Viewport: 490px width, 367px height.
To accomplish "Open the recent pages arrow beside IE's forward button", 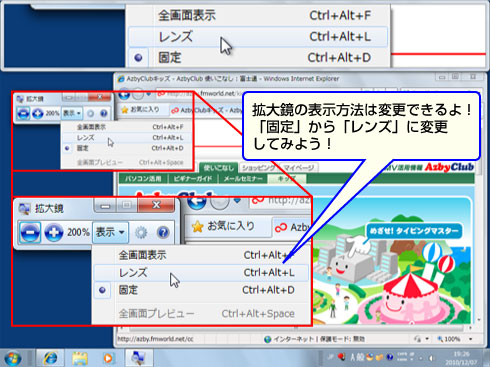I will pyautogui.click(x=149, y=95).
